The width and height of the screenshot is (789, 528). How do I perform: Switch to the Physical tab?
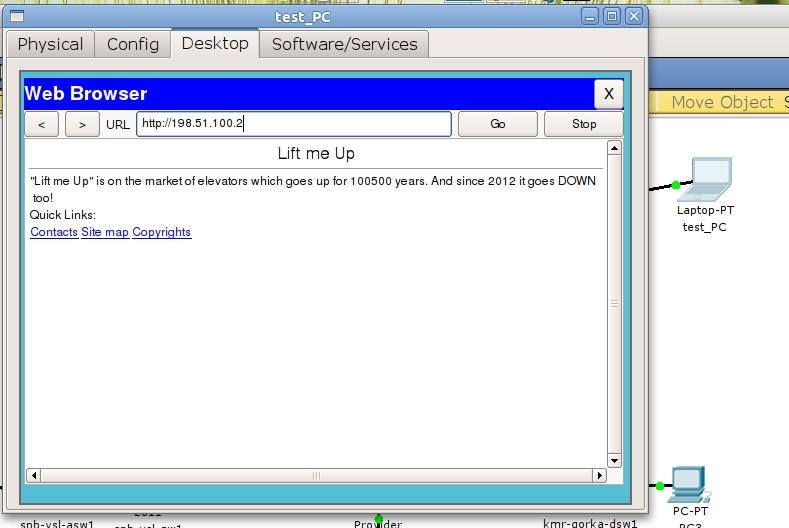[x=50, y=44]
